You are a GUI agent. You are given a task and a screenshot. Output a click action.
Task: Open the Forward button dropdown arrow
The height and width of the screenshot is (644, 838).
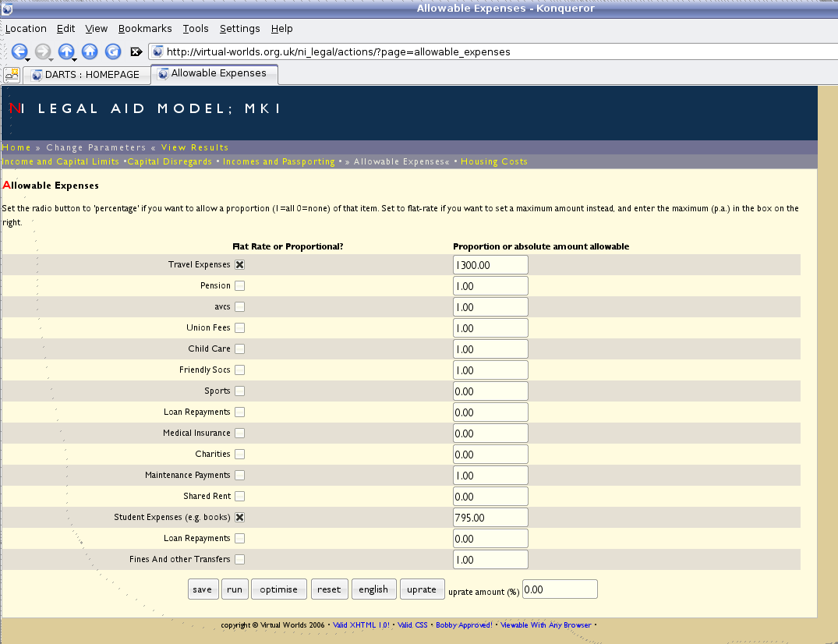[51, 59]
